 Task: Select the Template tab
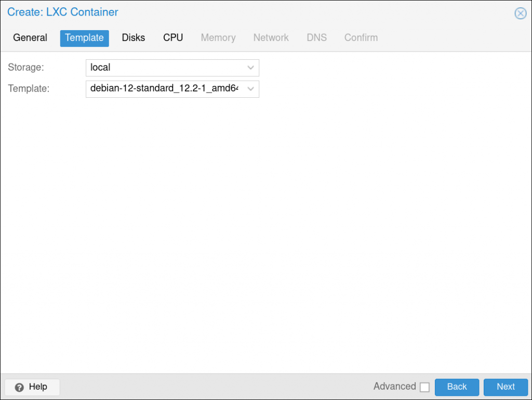click(84, 38)
